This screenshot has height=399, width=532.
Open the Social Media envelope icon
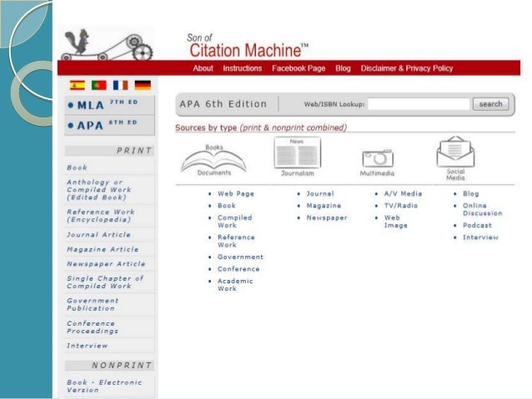(x=455, y=158)
